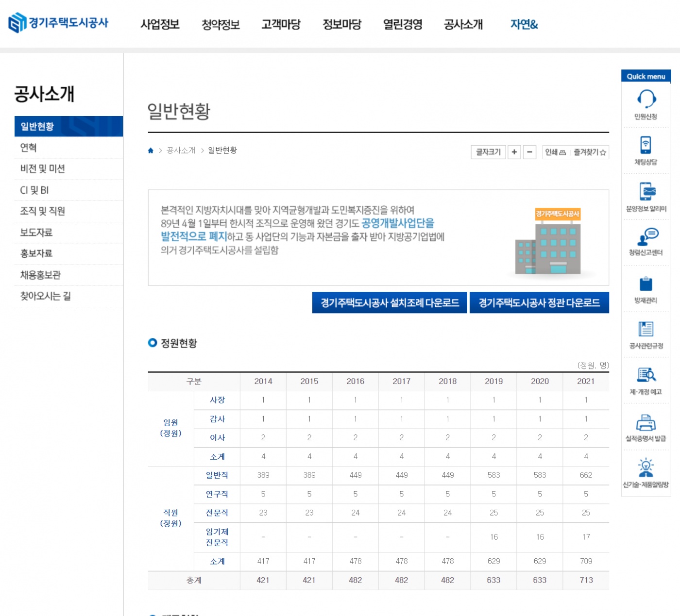Click the 경기주택도시공사 logo

coord(58,23)
